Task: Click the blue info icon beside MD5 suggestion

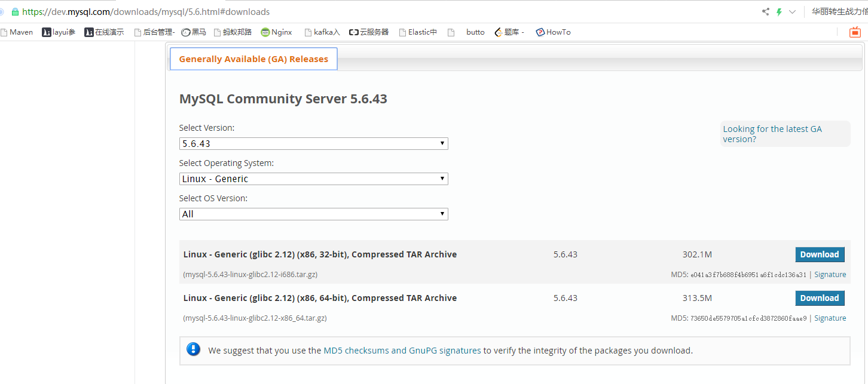Action: [x=194, y=349]
